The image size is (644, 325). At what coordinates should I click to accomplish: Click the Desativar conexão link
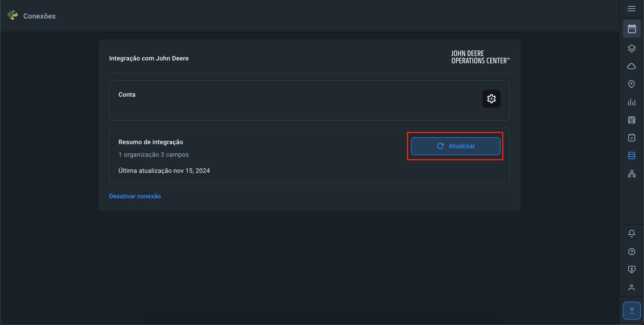click(x=135, y=196)
